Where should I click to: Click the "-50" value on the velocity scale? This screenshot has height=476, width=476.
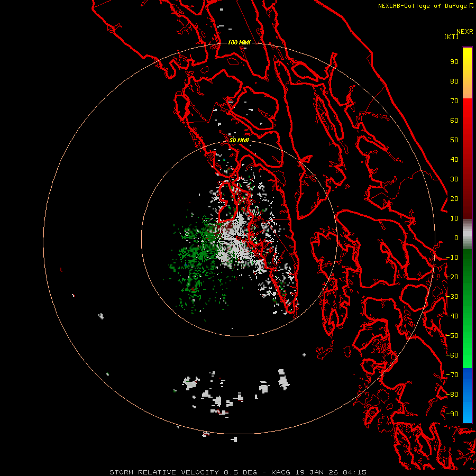[452, 336]
